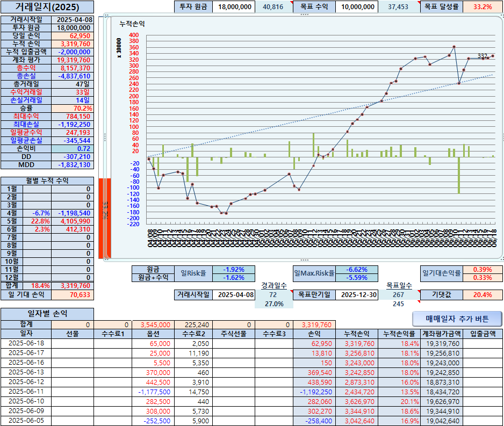504x426 pixels.
Task: Select the 계좌평가금액 value 19,626,970
Action: [x=441, y=402]
